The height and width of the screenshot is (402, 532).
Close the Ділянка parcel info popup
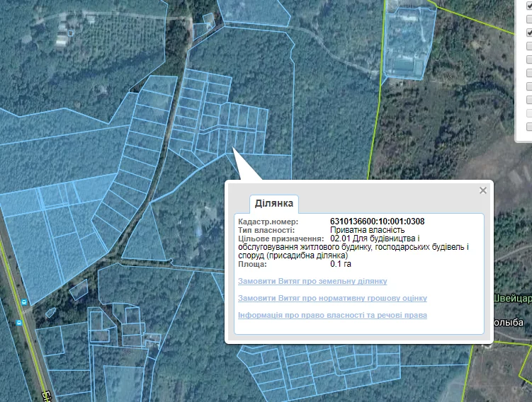[483, 190]
